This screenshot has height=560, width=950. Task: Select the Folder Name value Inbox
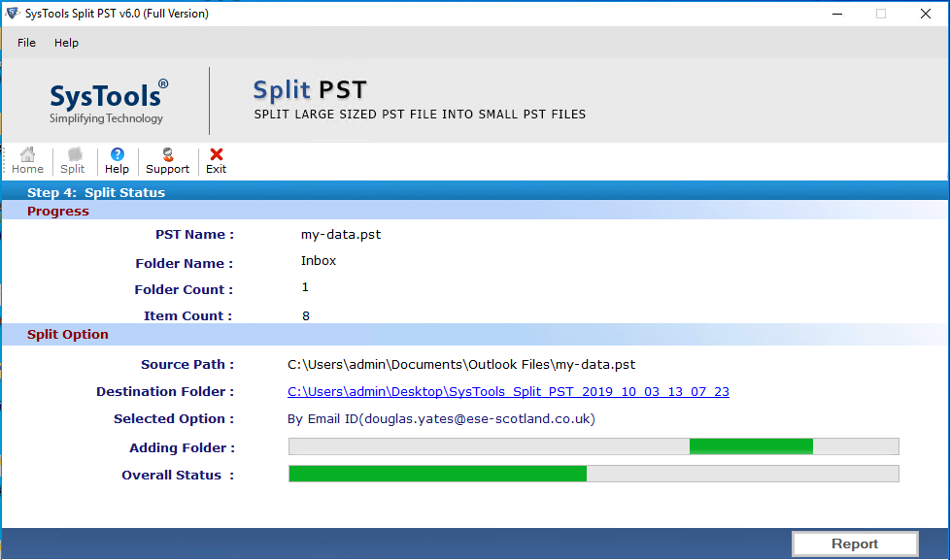pos(319,261)
